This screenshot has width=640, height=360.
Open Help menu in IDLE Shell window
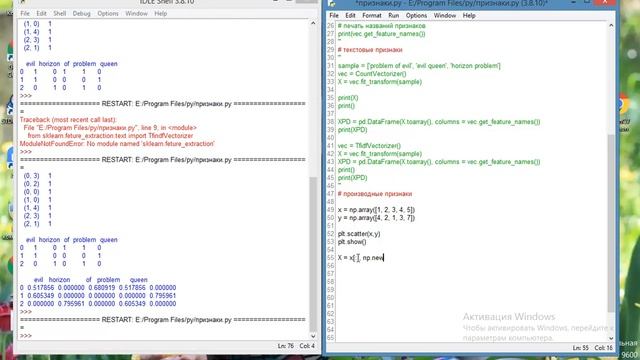click(x=160, y=13)
